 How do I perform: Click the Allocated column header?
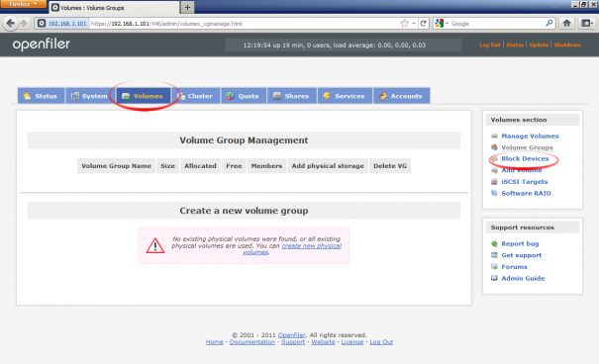(x=200, y=166)
